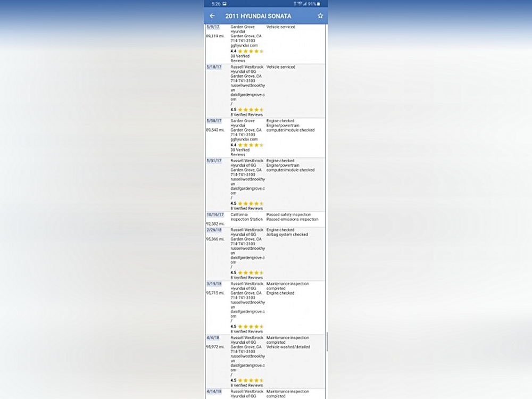This screenshot has width=532, height=399.
Task: Open 8 Verified Reviews in 3/15/18 row
Action: click(x=247, y=331)
